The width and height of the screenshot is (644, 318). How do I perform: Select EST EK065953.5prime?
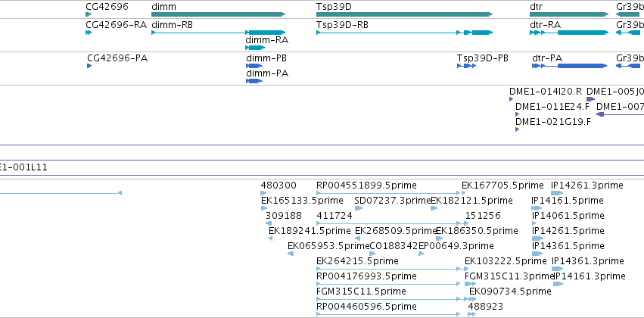click(x=328, y=245)
